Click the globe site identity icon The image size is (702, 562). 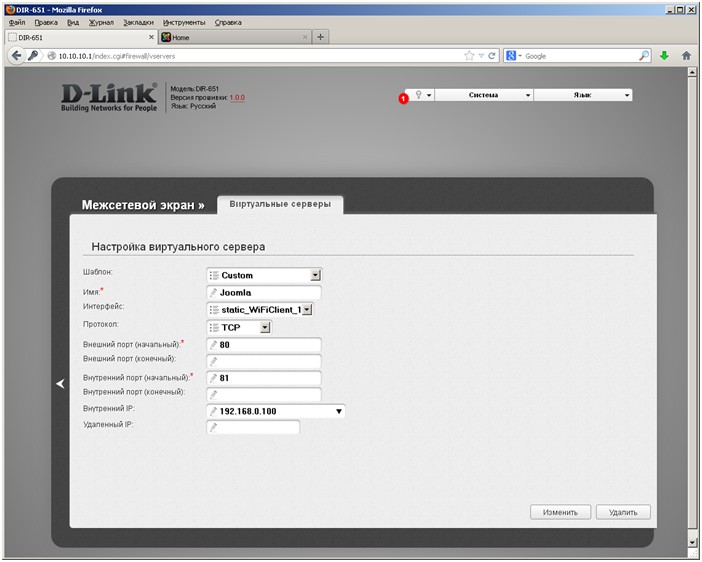tap(51, 56)
